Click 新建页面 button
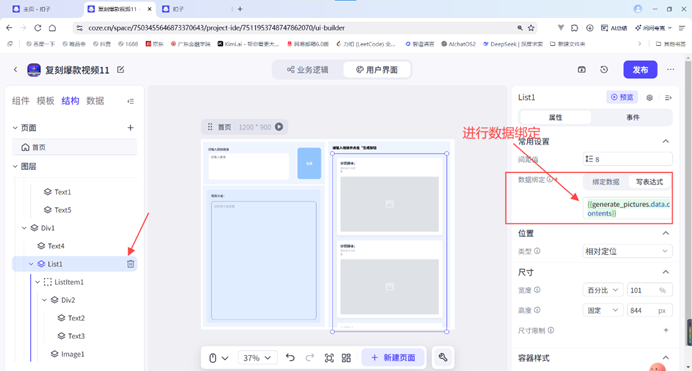The width and height of the screenshot is (692, 371). (393, 357)
